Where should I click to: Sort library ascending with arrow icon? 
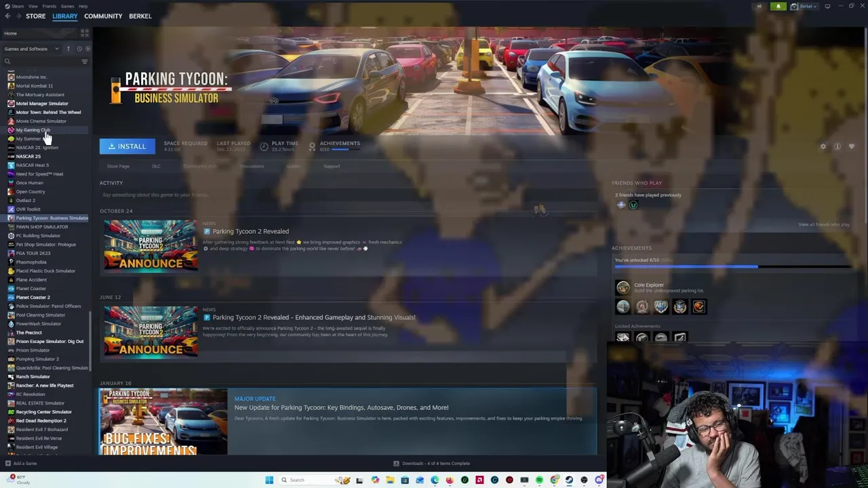(68, 49)
